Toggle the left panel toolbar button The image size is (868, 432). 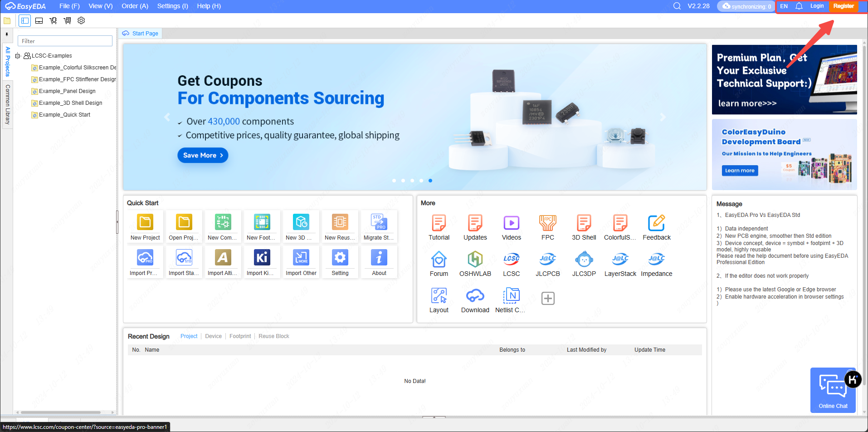25,20
